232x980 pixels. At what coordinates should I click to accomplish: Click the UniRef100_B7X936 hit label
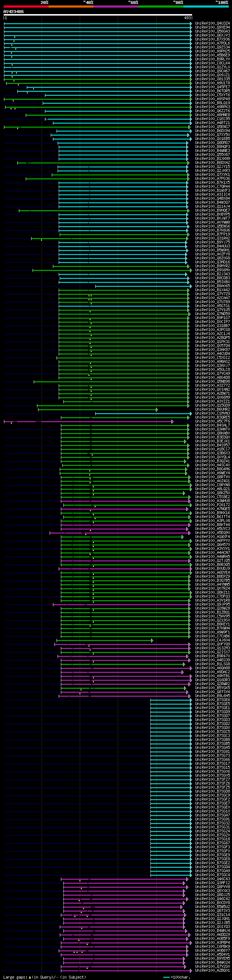point(212,39)
